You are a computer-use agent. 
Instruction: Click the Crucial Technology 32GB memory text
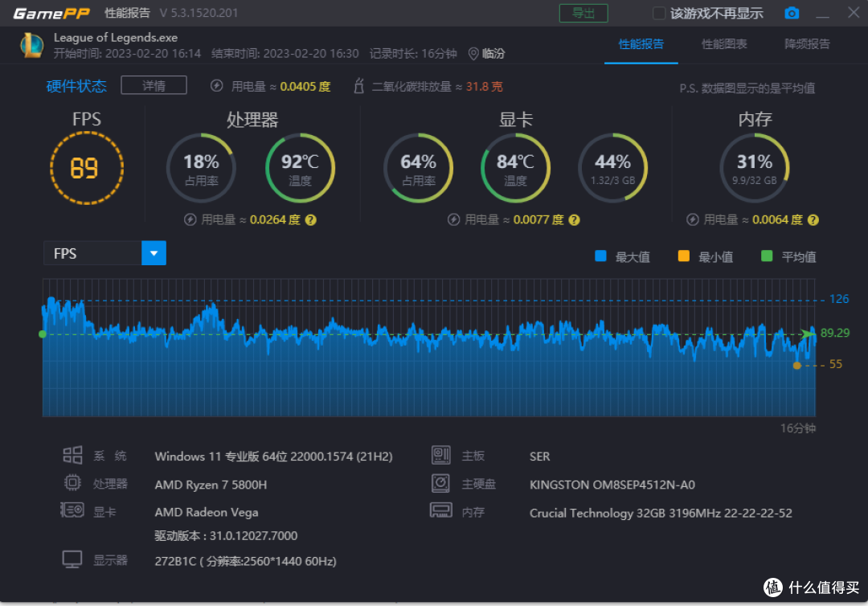tap(661, 513)
